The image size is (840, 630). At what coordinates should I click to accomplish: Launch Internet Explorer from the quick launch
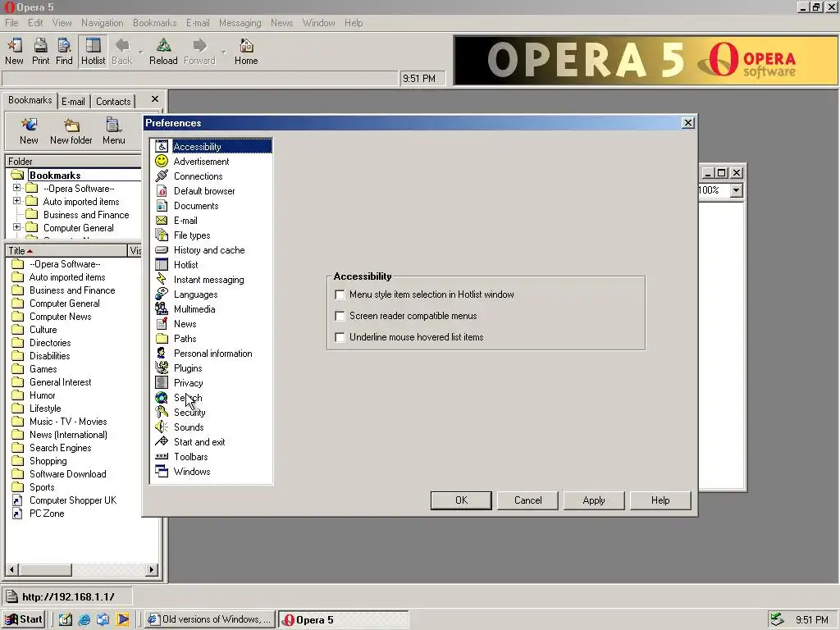(84, 619)
